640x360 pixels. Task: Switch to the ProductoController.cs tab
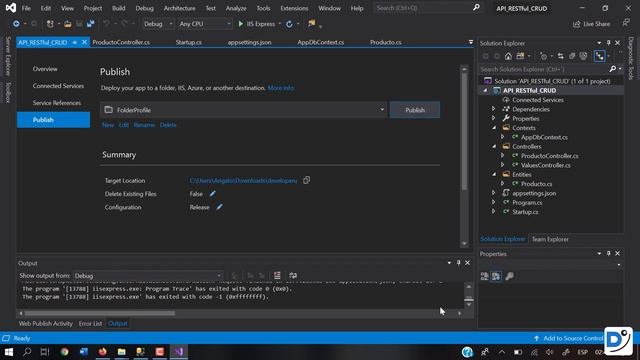pyautogui.click(x=121, y=42)
